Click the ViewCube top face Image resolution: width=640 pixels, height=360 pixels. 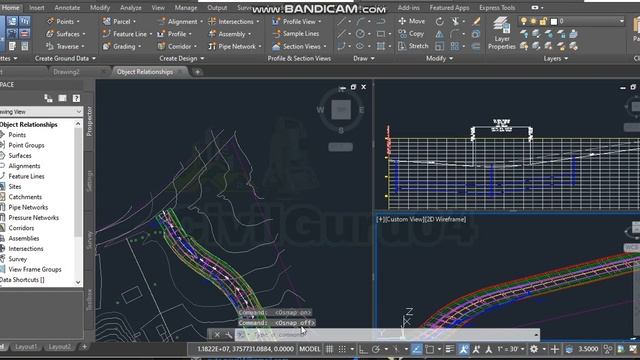click(x=341, y=110)
